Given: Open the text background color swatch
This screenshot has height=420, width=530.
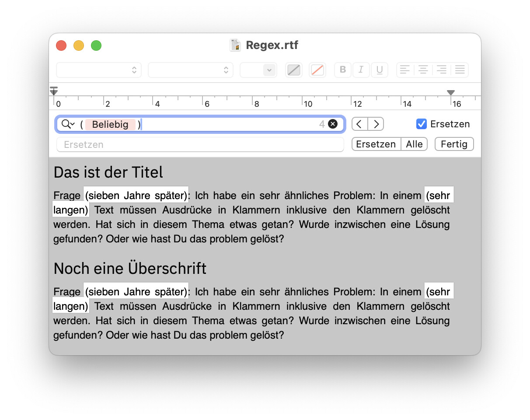Looking at the screenshot, I should (x=317, y=70).
